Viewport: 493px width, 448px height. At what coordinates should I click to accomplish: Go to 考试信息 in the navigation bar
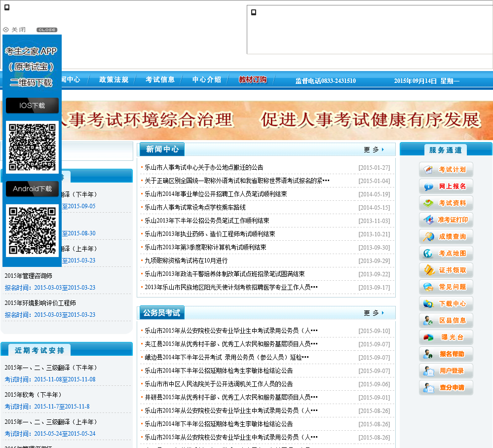tap(160, 80)
